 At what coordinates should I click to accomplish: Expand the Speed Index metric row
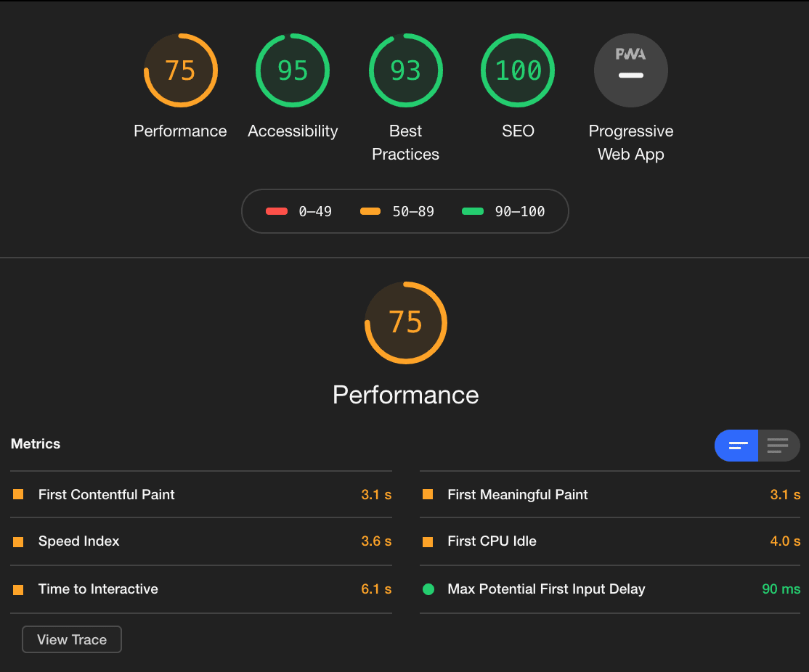78,541
